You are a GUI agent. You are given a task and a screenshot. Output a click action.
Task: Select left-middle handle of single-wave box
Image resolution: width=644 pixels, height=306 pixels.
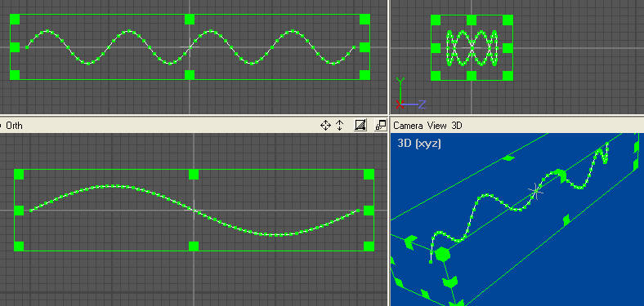[19, 211]
